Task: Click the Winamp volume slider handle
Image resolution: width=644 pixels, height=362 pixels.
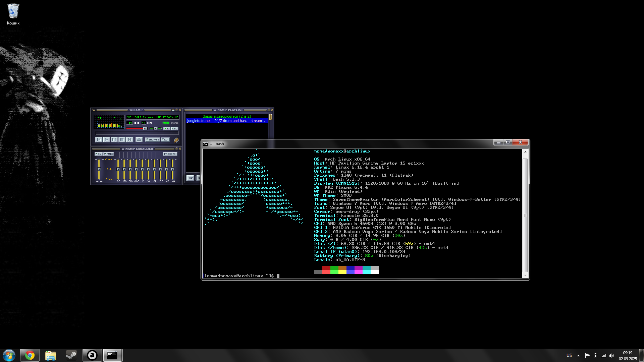Action: pyautogui.click(x=145, y=128)
